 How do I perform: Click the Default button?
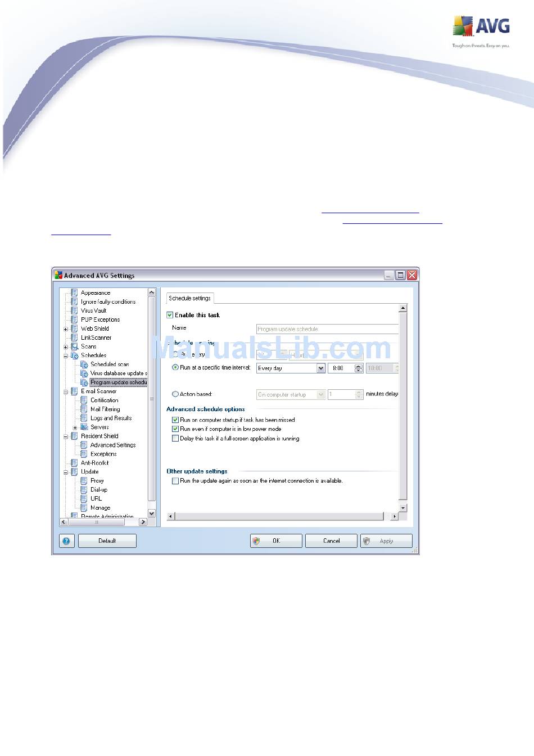pyautogui.click(x=107, y=541)
